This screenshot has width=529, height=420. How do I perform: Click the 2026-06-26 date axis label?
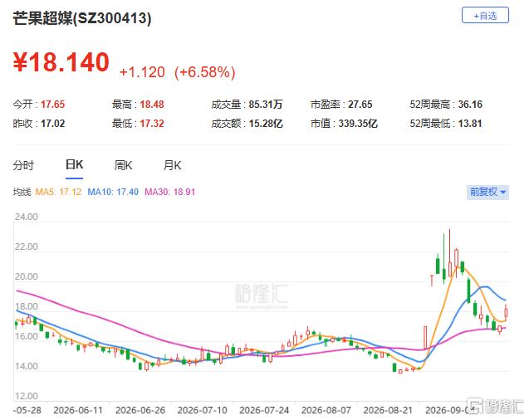(x=140, y=410)
